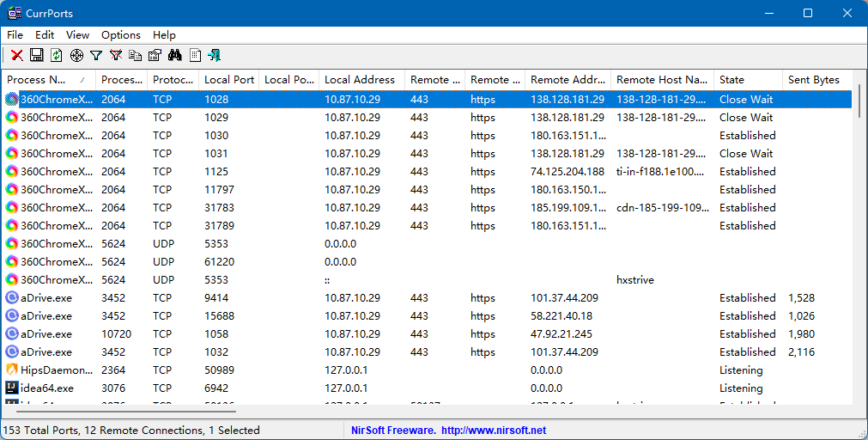Click the ti-in-f188.1e100 host name cell
This screenshot has height=440, width=868.
coord(660,171)
